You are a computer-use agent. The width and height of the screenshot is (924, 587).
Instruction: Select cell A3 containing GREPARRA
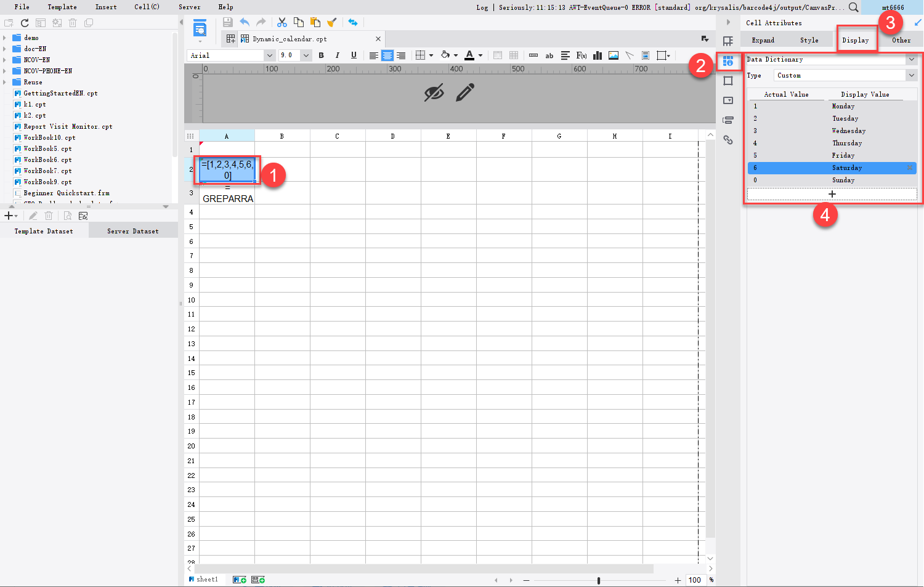point(227,193)
